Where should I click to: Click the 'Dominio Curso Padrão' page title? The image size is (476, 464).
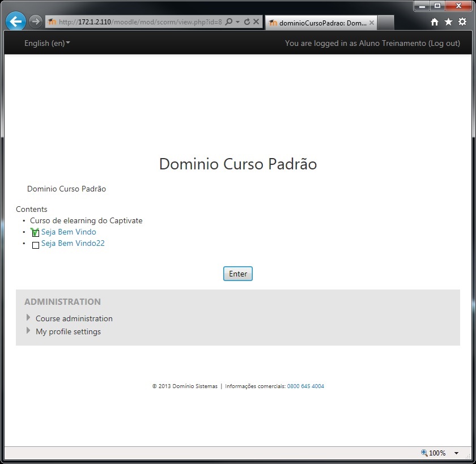coord(238,164)
